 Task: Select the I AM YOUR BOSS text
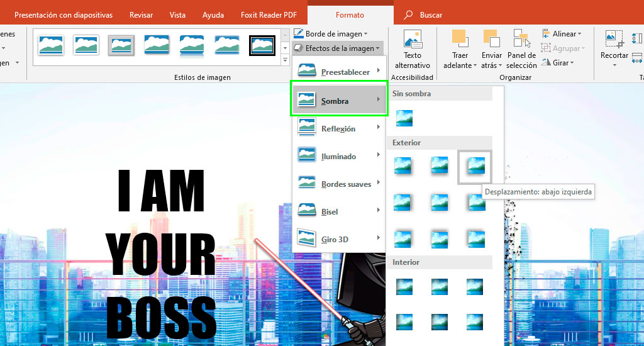click(160, 254)
